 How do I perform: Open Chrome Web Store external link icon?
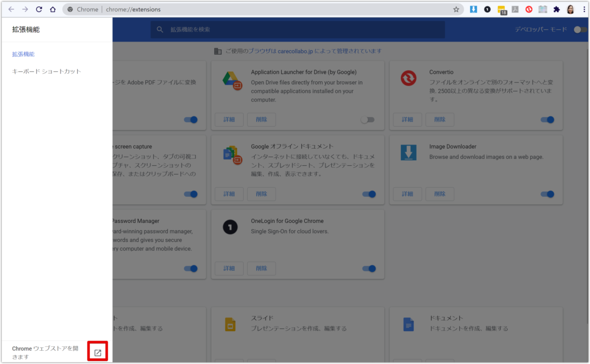tap(98, 352)
